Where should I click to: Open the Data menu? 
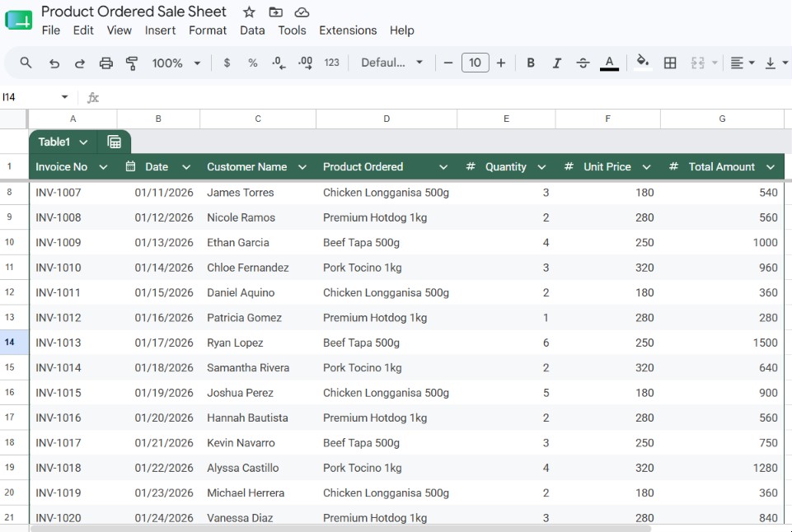[252, 30]
